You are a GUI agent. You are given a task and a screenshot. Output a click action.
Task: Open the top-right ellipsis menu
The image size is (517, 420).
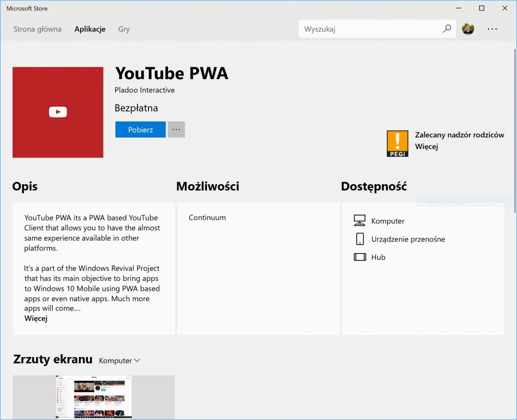(492, 29)
